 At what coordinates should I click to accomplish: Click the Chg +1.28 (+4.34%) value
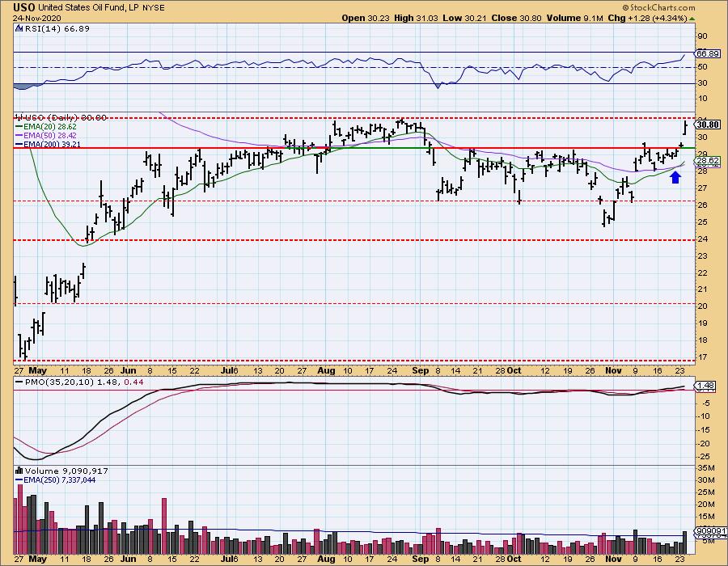647,18
